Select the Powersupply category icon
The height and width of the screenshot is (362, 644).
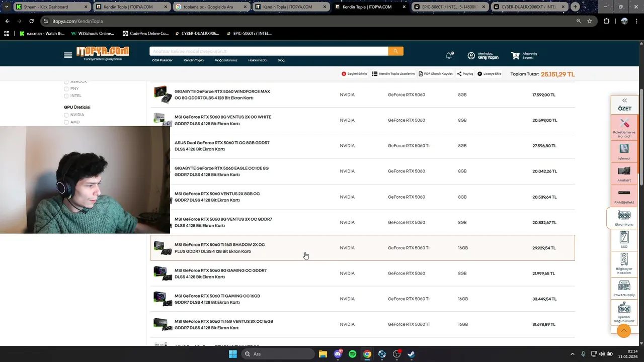[624, 288]
